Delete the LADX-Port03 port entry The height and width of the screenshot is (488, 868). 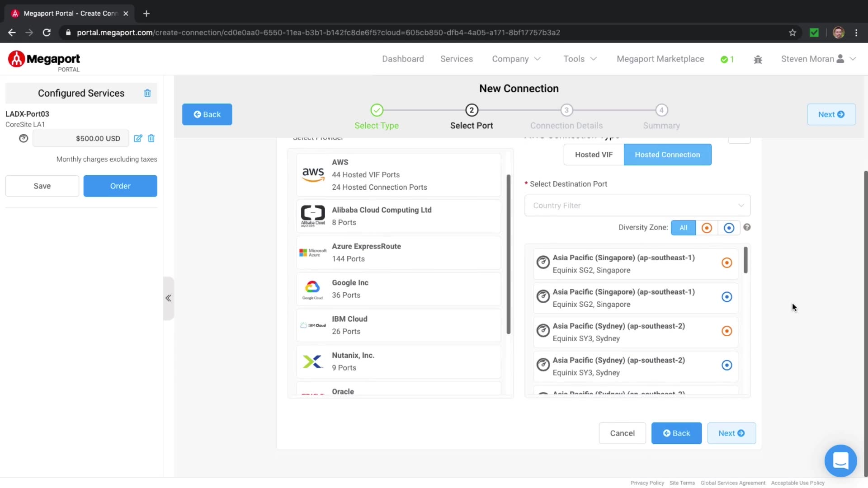(x=151, y=138)
